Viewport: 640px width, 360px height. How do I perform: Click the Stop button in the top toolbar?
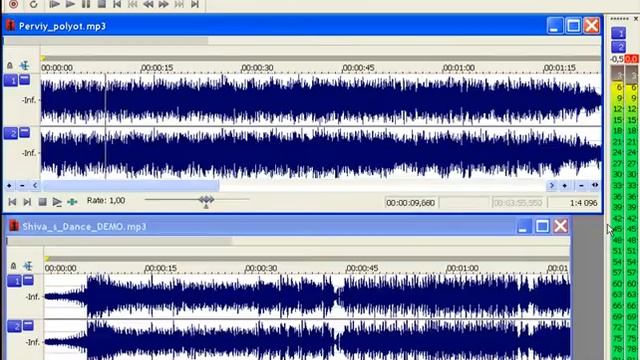point(102,4)
